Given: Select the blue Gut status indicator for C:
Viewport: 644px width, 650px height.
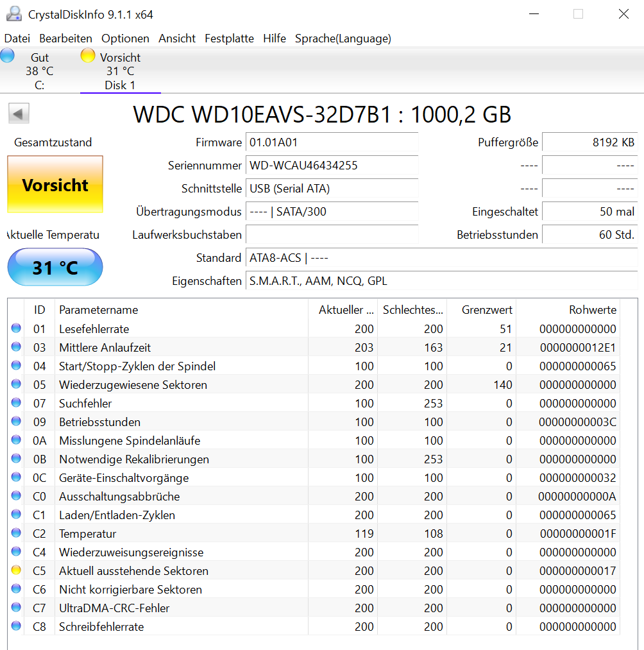Looking at the screenshot, I should point(7,56).
